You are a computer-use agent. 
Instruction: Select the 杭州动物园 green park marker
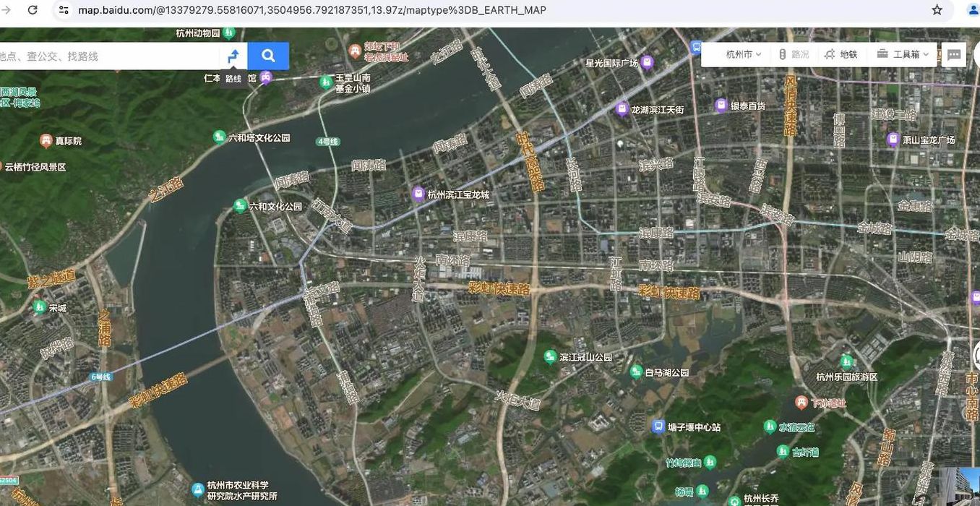229,33
